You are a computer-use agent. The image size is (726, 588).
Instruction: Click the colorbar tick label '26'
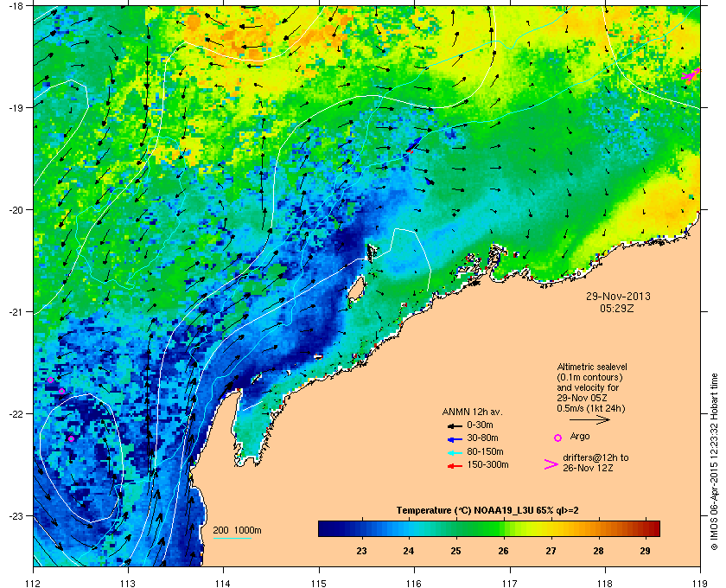point(503,551)
